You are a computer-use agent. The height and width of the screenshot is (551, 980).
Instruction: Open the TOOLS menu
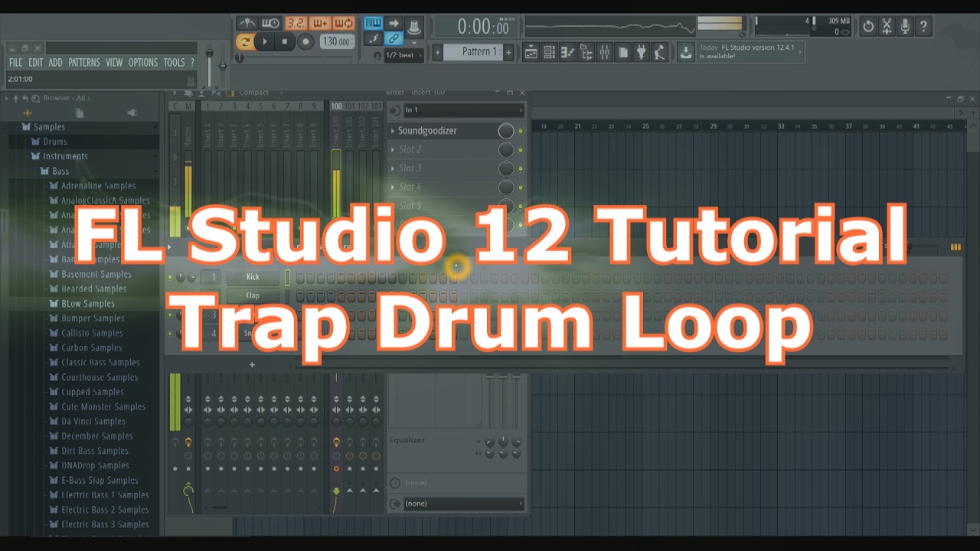[x=174, y=63]
